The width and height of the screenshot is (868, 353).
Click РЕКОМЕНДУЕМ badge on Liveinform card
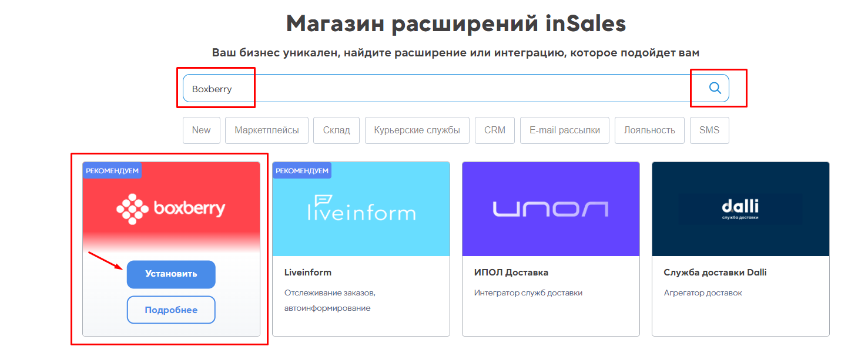[x=302, y=171]
